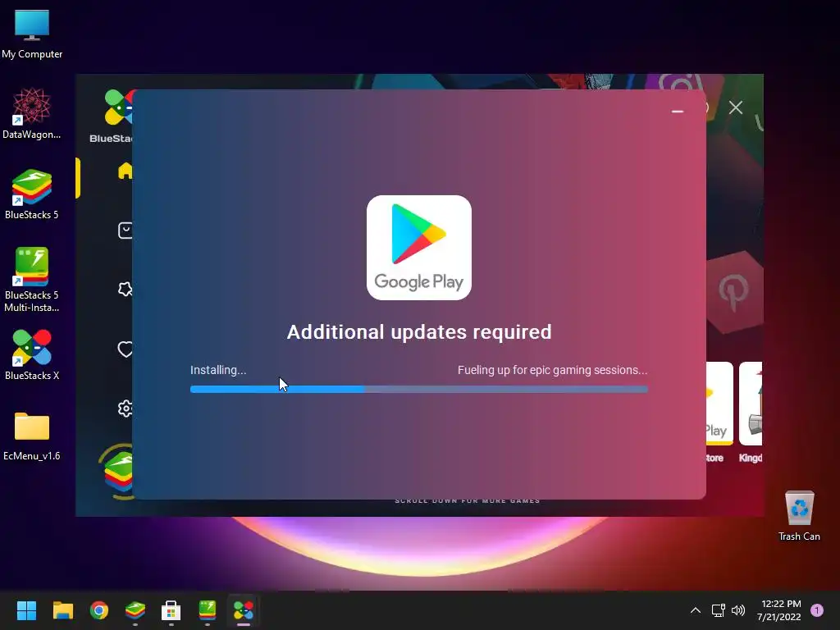840x630 pixels.
Task: Open the Play Store game thumbnail
Action: [x=719, y=404]
